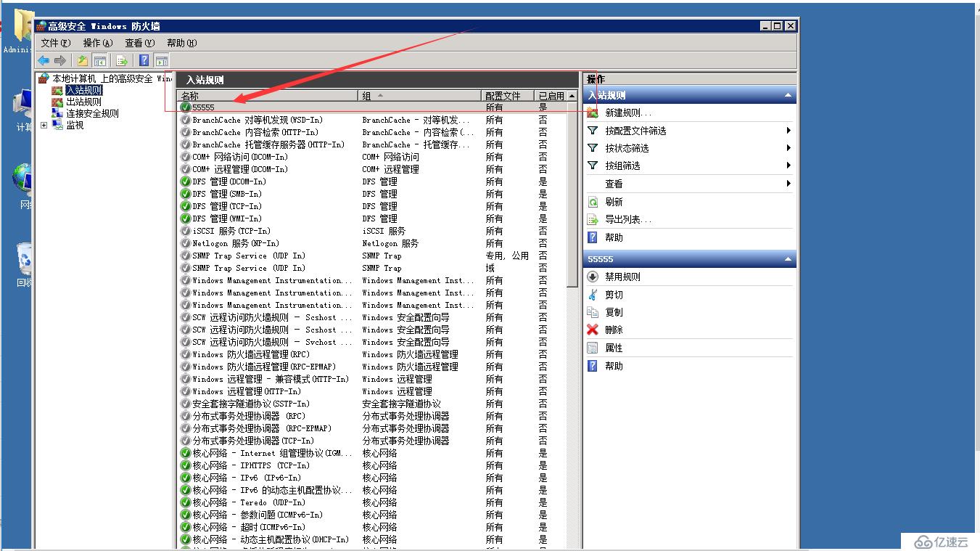The width and height of the screenshot is (980, 551).
Task: Select the 55555 rule row
Action: [372, 107]
